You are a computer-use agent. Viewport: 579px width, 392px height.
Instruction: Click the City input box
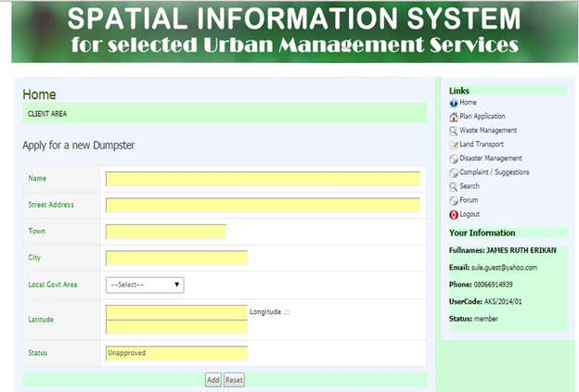[x=176, y=258]
